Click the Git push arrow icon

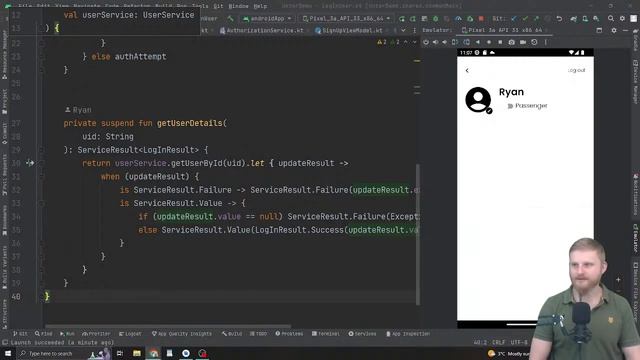536,19
